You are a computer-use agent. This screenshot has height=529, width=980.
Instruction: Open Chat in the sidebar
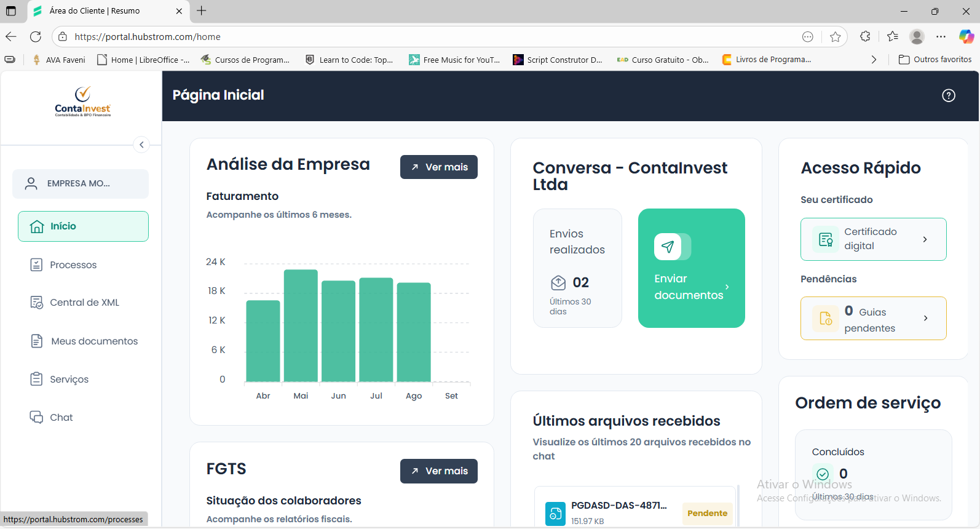(x=52, y=418)
